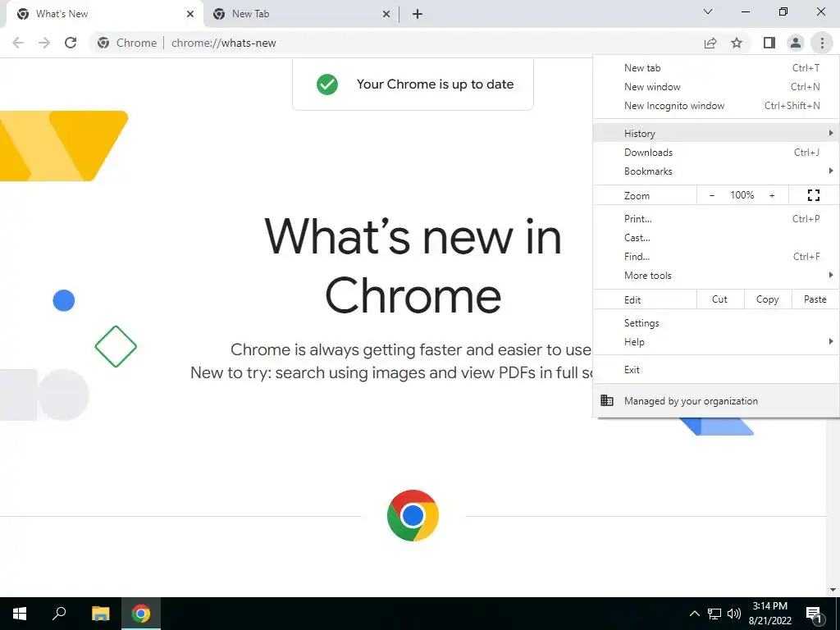Click the Copy button
This screenshot has height=630, width=840.
tap(767, 299)
